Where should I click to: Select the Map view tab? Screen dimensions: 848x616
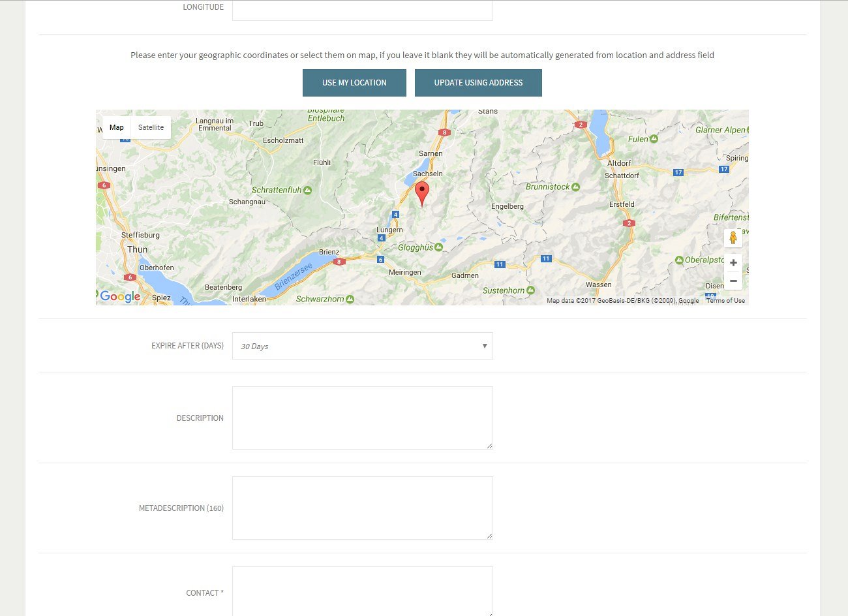(117, 127)
